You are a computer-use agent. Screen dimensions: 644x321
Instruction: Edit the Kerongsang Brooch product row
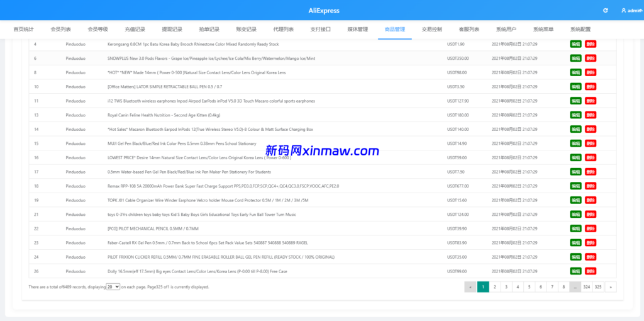[x=576, y=44]
